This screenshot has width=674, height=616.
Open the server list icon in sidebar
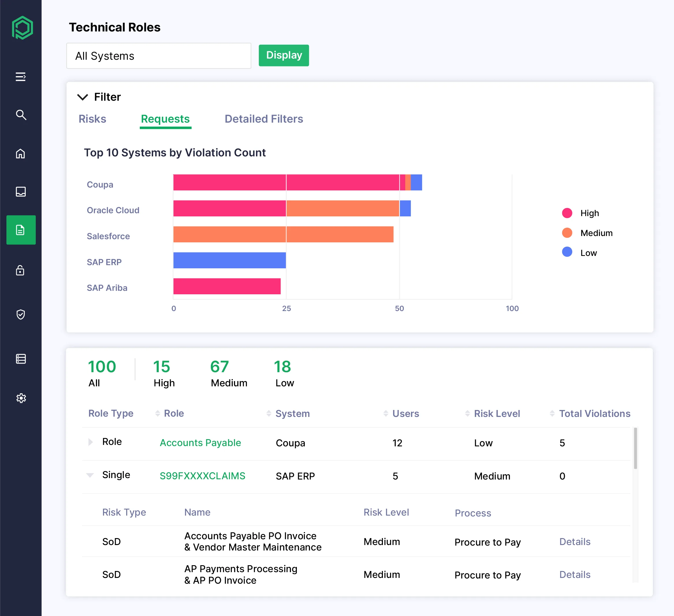[x=21, y=358]
